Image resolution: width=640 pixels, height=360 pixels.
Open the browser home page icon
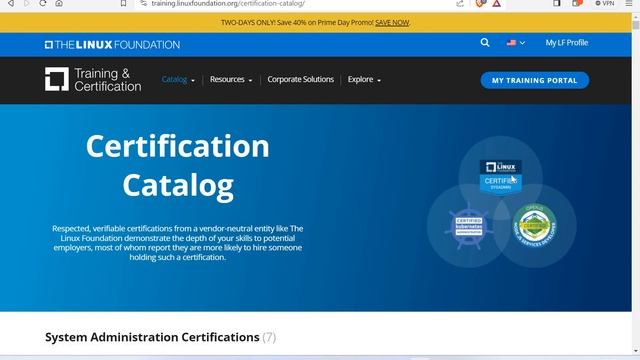click(59, 3)
